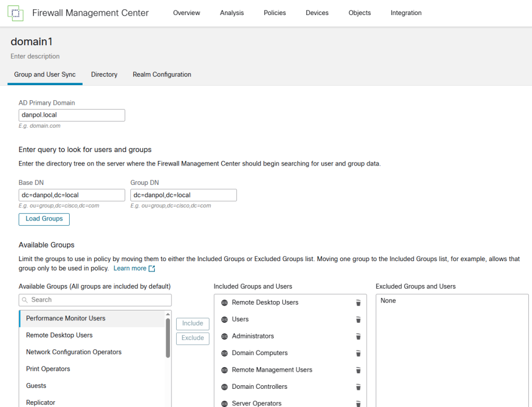Delete Remote Desktop Users from included groups
Viewport: 532px width, 407px height.
[x=358, y=303]
